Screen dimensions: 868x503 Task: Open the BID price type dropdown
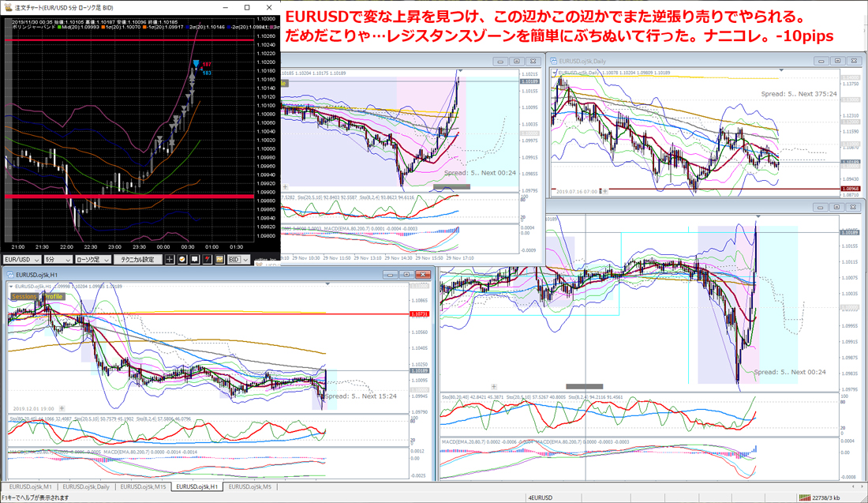coord(238,259)
